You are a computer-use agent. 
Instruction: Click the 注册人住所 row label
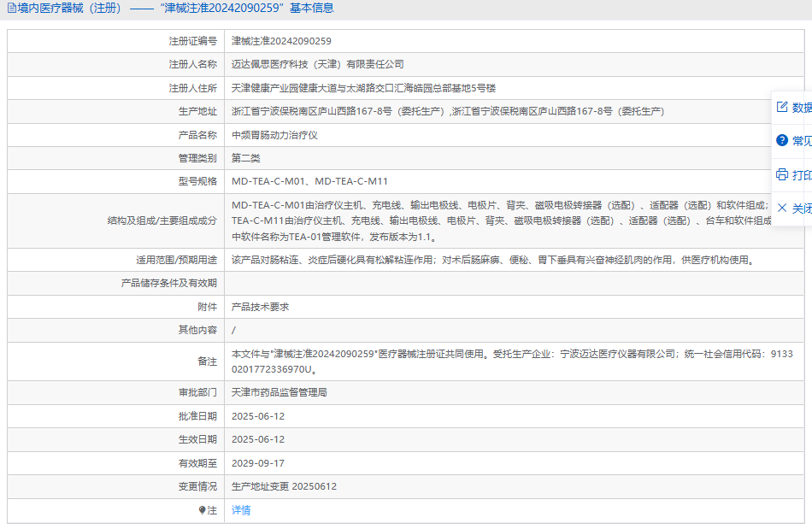coord(192,88)
